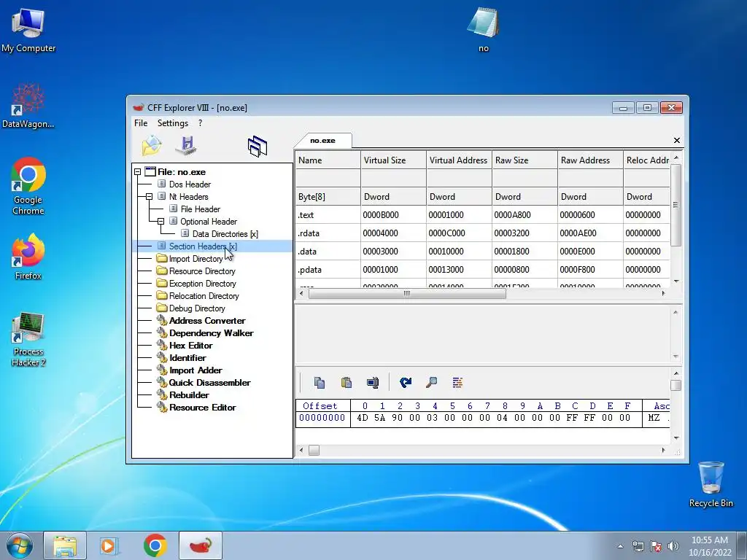The image size is (747, 560).
Task: Open Resource Directory folder
Action: coord(202,271)
